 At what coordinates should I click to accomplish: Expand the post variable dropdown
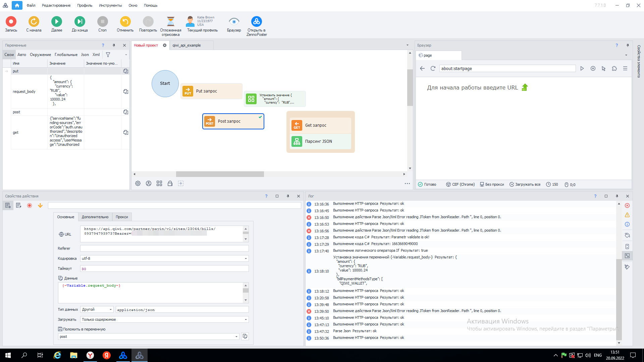(236, 337)
